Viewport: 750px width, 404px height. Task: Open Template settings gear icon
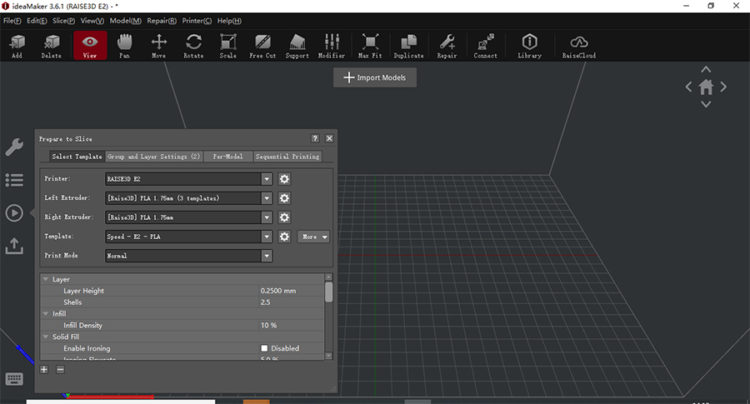(x=284, y=236)
